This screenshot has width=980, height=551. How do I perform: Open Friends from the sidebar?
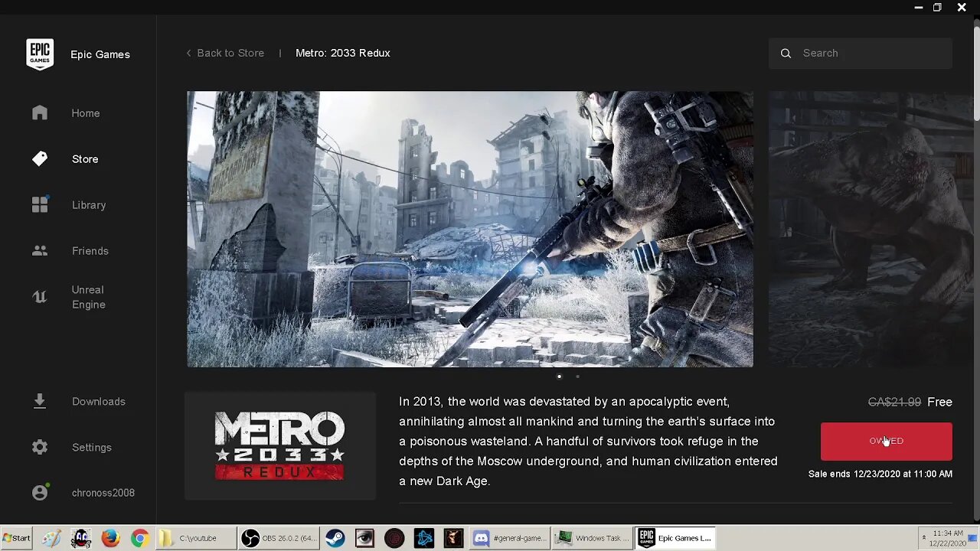[x=90, y=251]
